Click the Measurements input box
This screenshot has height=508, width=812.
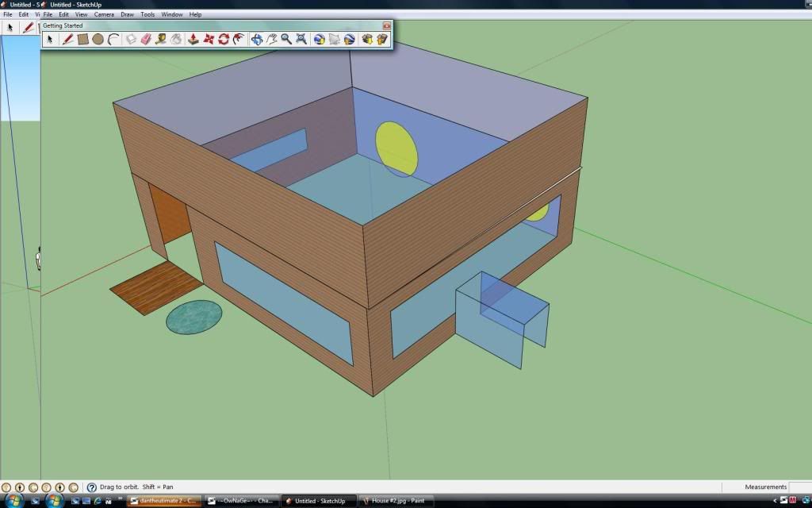pos(800,487)
